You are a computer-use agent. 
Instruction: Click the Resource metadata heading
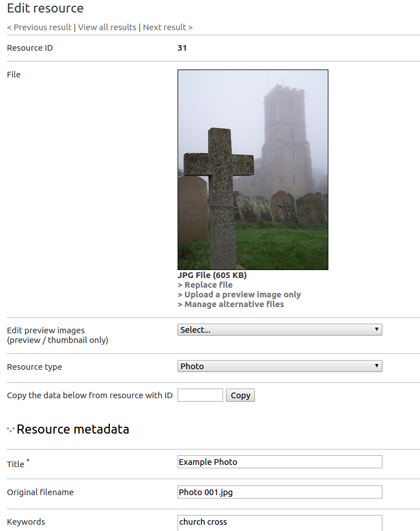click(73, 429)
